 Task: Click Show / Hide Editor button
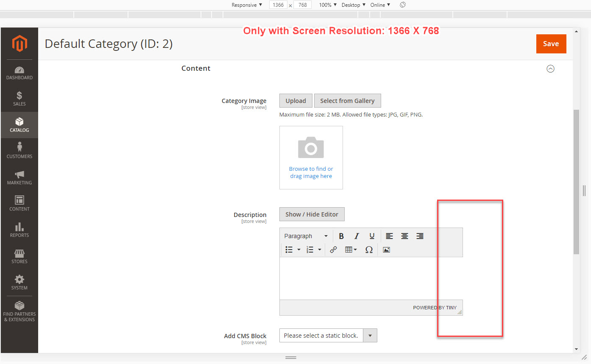(312, 214)
